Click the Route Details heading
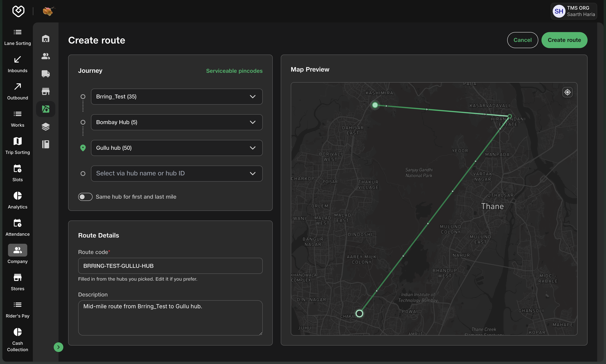This screenshot has height=364, width=606. 99,235
